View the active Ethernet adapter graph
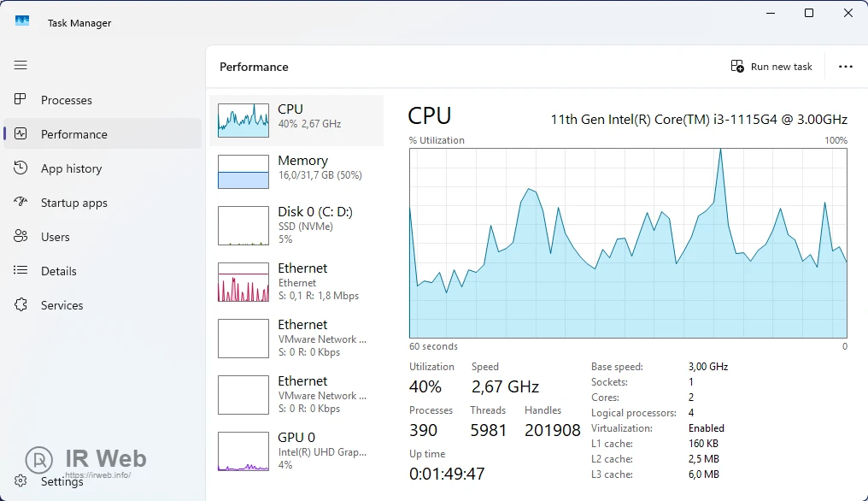868x501 pixels. click(243, 282)
